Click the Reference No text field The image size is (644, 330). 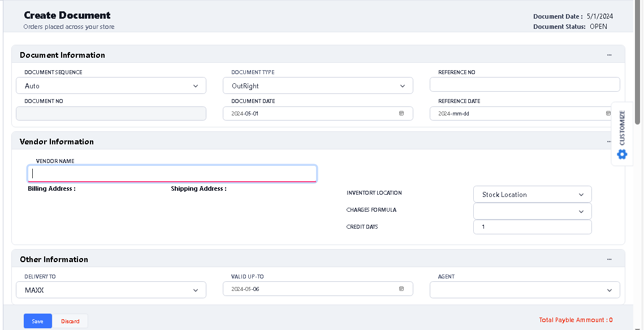point(525,85)
